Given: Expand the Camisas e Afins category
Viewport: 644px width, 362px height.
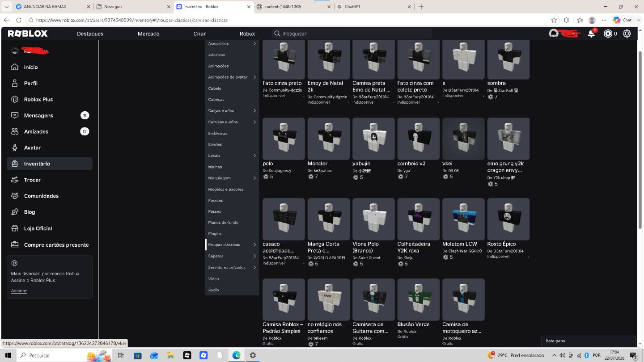Looking at the screenshot, I should (x=254, y=122).
